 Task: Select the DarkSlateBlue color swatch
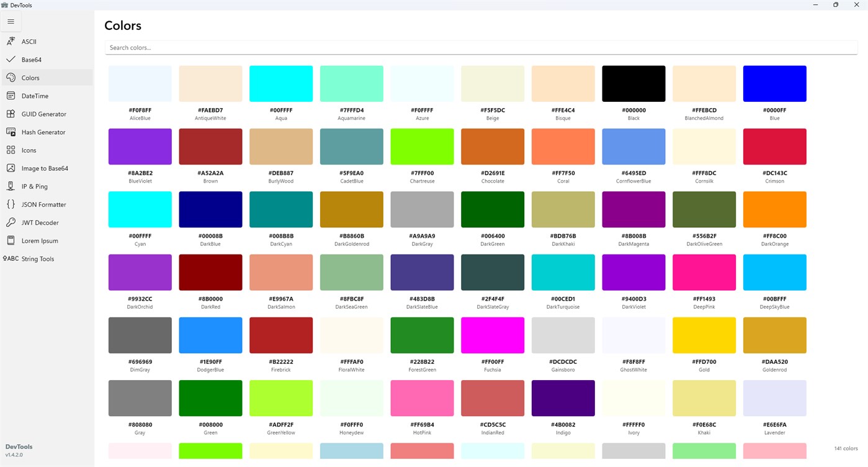[422, 272]
